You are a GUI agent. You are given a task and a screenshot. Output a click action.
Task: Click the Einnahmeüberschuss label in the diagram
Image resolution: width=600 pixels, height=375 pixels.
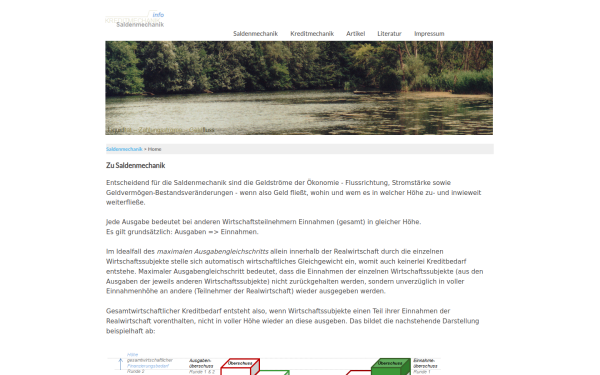[425, 364]
